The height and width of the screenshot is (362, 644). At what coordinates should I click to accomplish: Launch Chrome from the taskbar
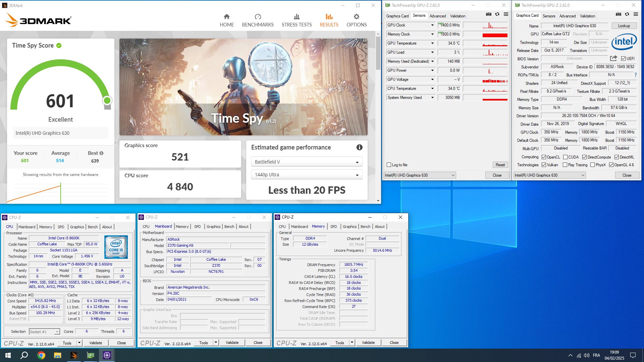(x=41, y=355)
